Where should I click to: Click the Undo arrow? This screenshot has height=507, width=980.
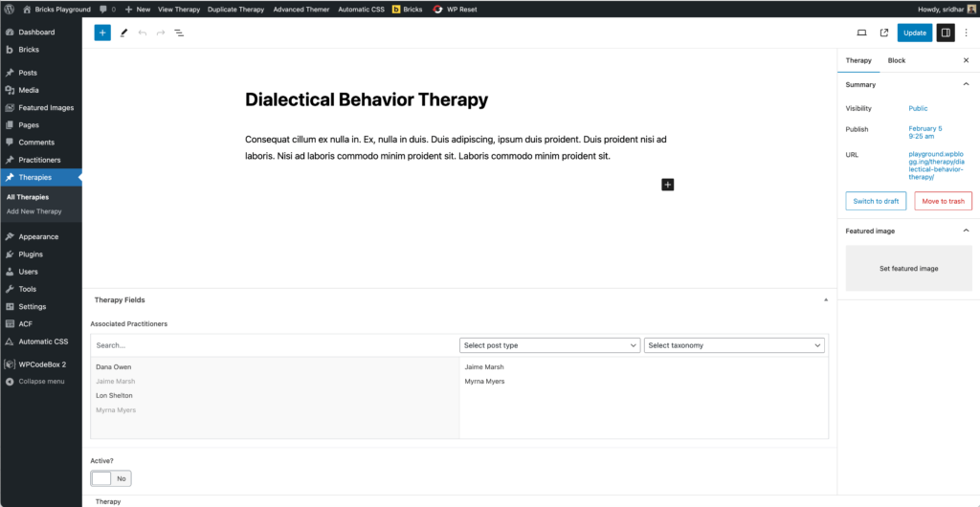[143, 33]
